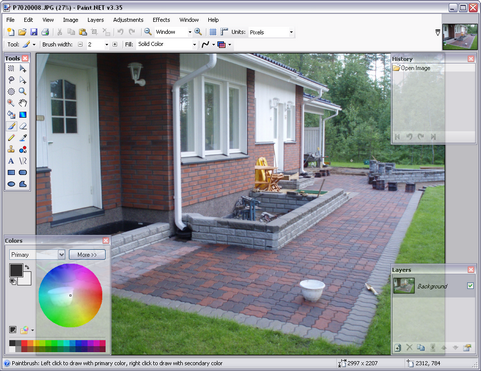The image size is (481, 371).
Task: Open the Effects menu
Action: pyautogui.click(x=161, y=20)
